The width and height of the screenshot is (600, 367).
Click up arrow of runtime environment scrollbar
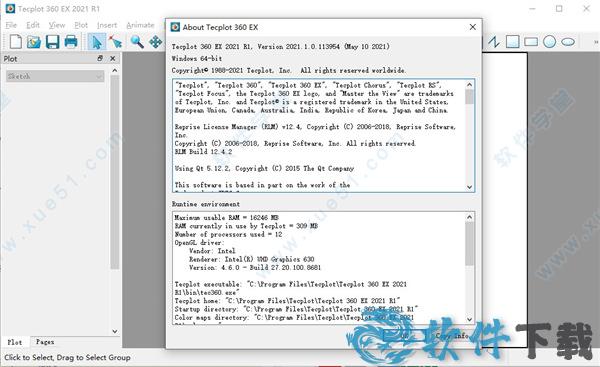pyautogui.click(x=470, y=217)
